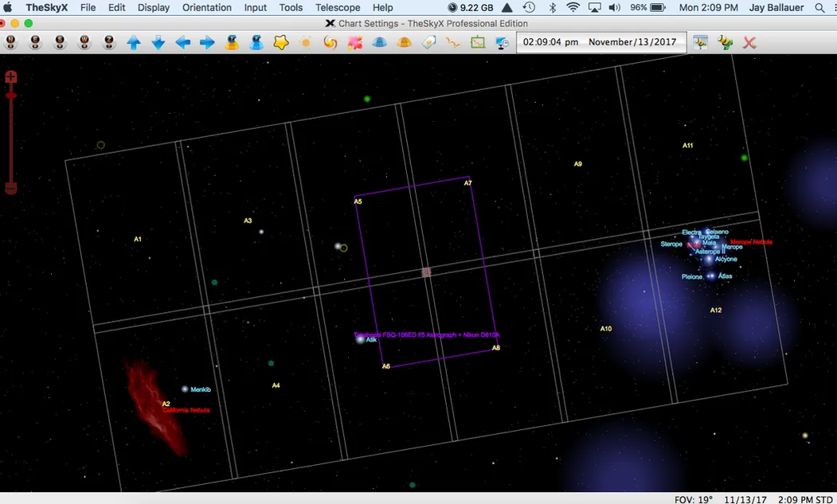Open the Input menu
Viewport: 837px width, 504px height.
255,7
